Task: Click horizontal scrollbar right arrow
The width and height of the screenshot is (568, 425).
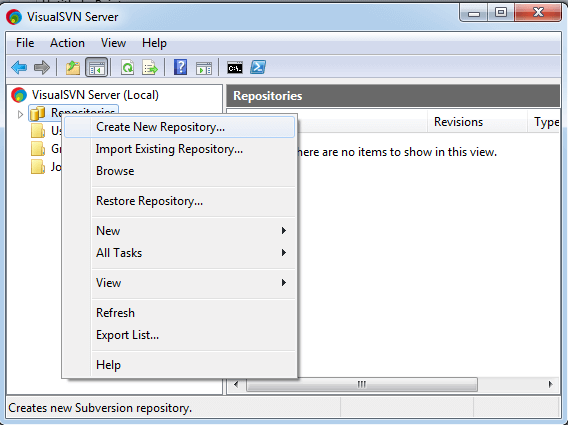Action: click(x=551, y=384)
